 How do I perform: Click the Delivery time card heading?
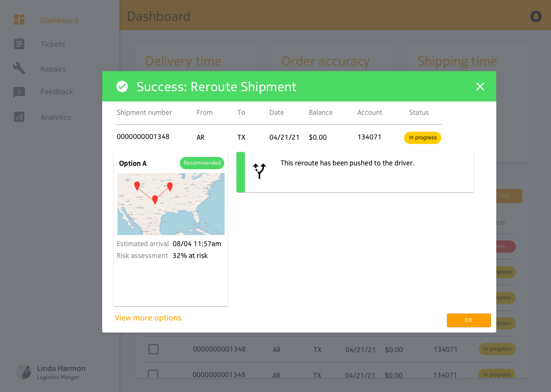coord(183,61)
